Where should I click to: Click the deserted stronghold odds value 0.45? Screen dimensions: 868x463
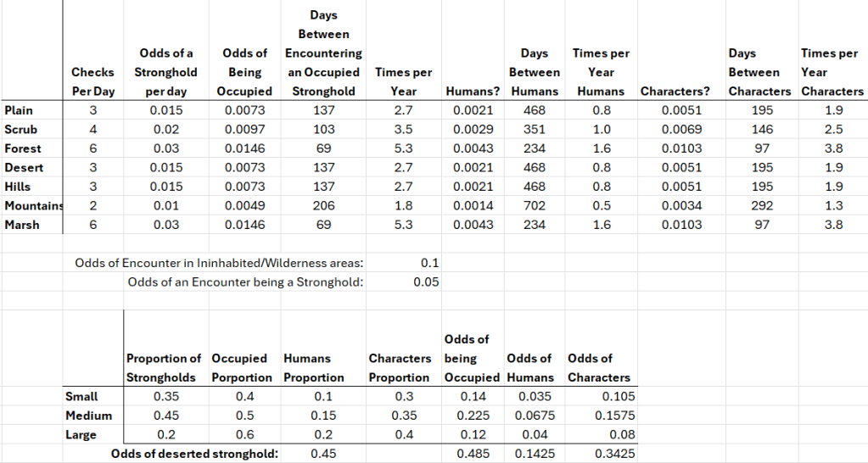323,454
